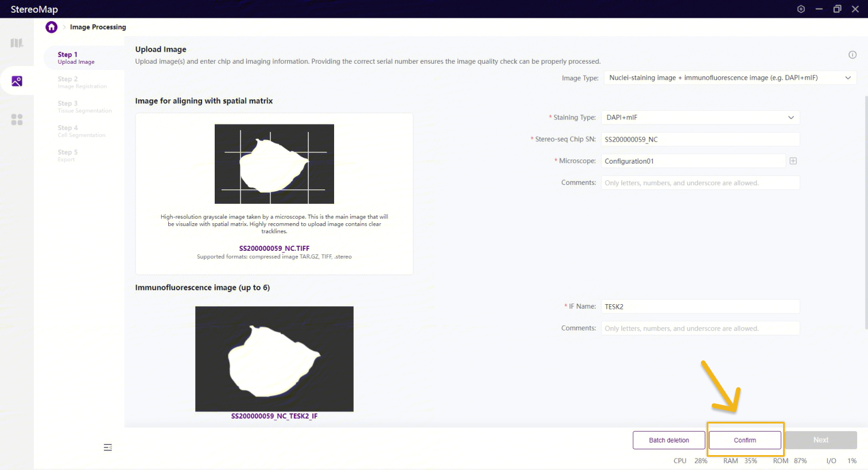Image resolution: width=868 pixels, height=470 pixels.
Task: Click the info icon beside Upload Image
Action: pyautogui.click(x=852, y=55)
